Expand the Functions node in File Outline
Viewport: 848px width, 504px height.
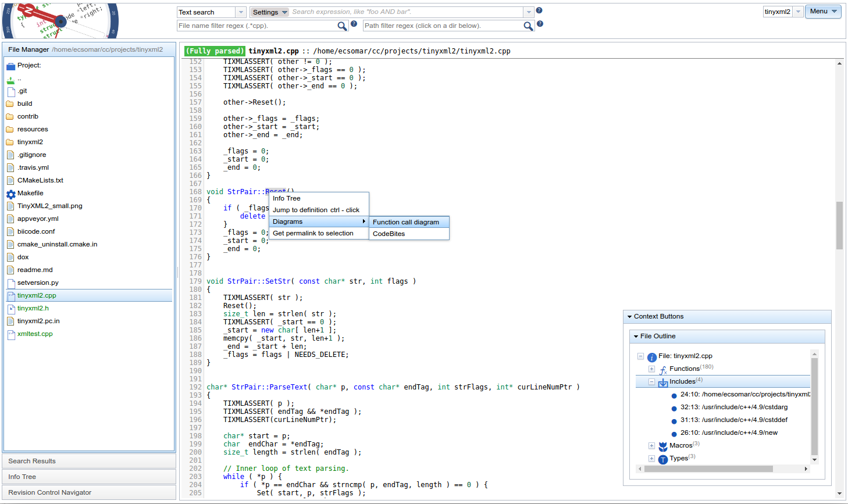651,369
